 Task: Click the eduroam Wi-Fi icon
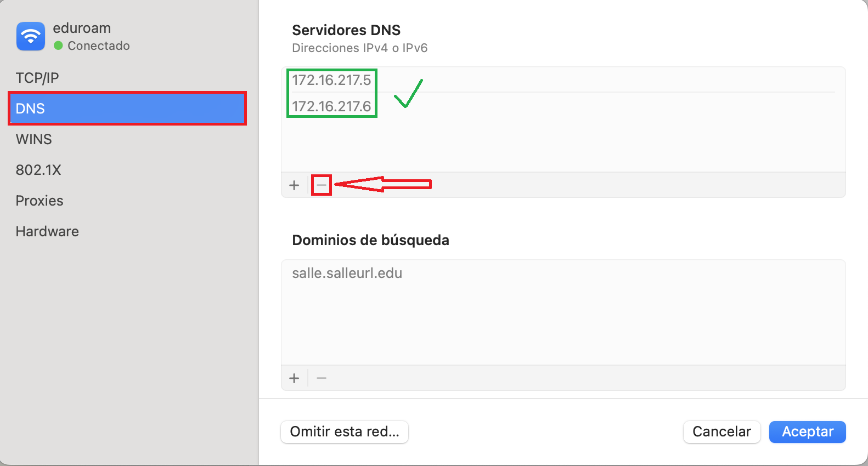click(31, 36)
